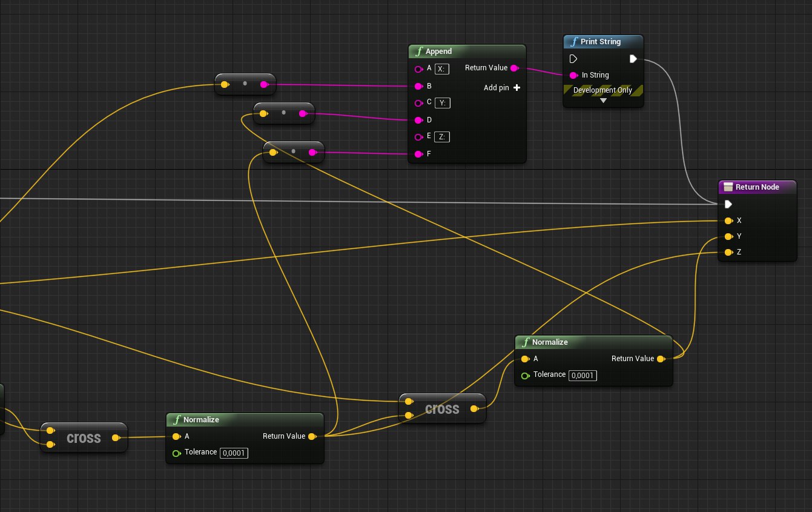Edit lower Normalize Tolerance value 0,0001
812x512 pixels.
tap(234, 453)
